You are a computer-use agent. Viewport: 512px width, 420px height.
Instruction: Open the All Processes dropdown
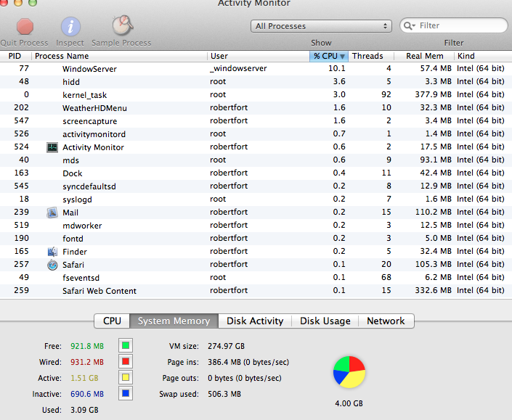(321, 26)
